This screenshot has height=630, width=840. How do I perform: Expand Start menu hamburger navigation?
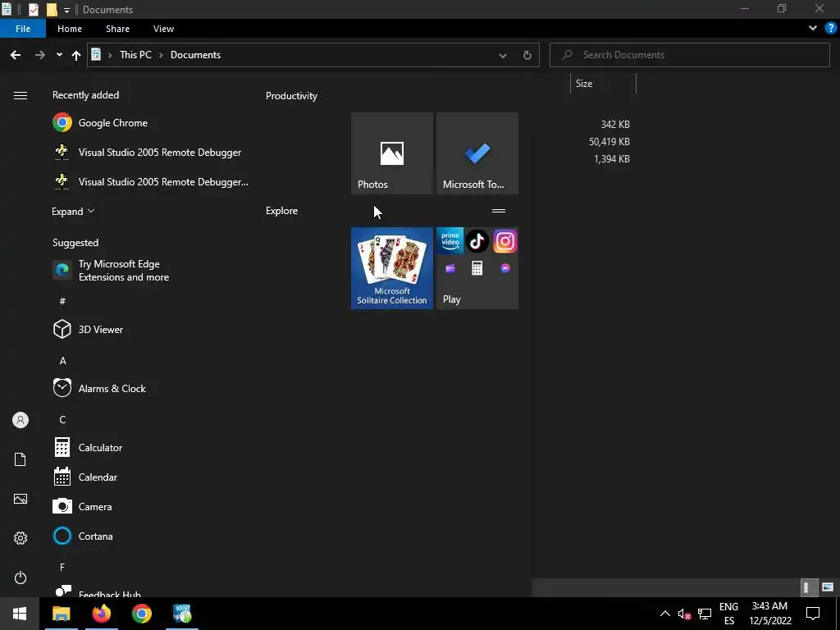click(x=21, y=95)
